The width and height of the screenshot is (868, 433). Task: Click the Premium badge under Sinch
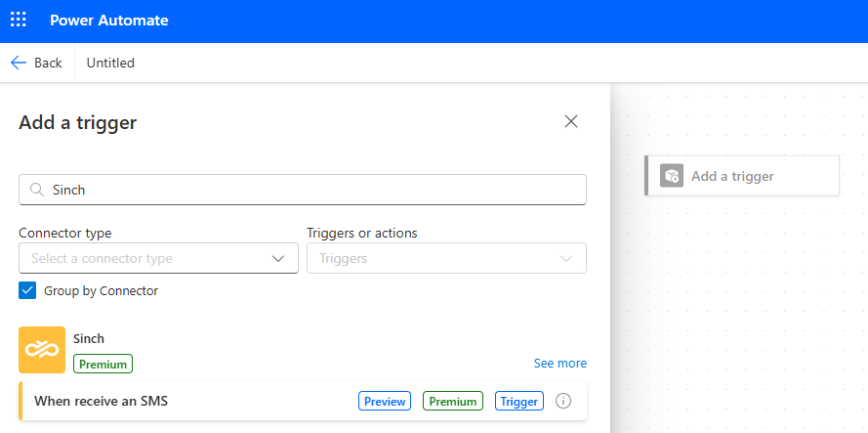pyautogui.click(x=103, y=364)
